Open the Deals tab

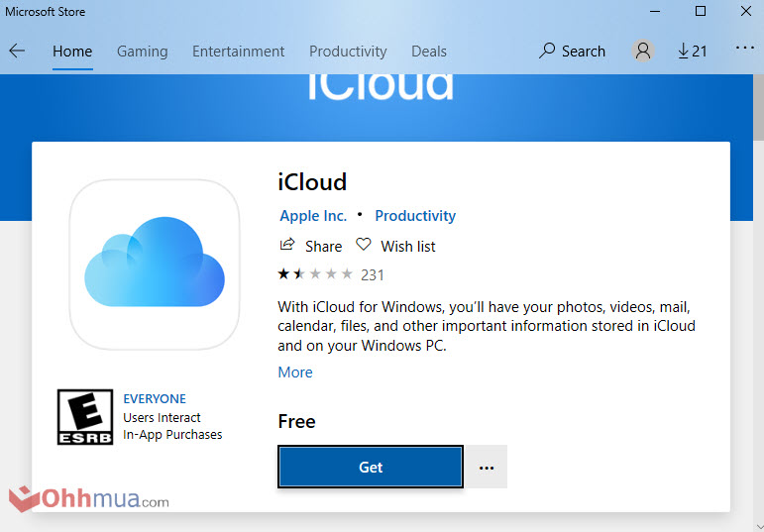click(429, 52)
